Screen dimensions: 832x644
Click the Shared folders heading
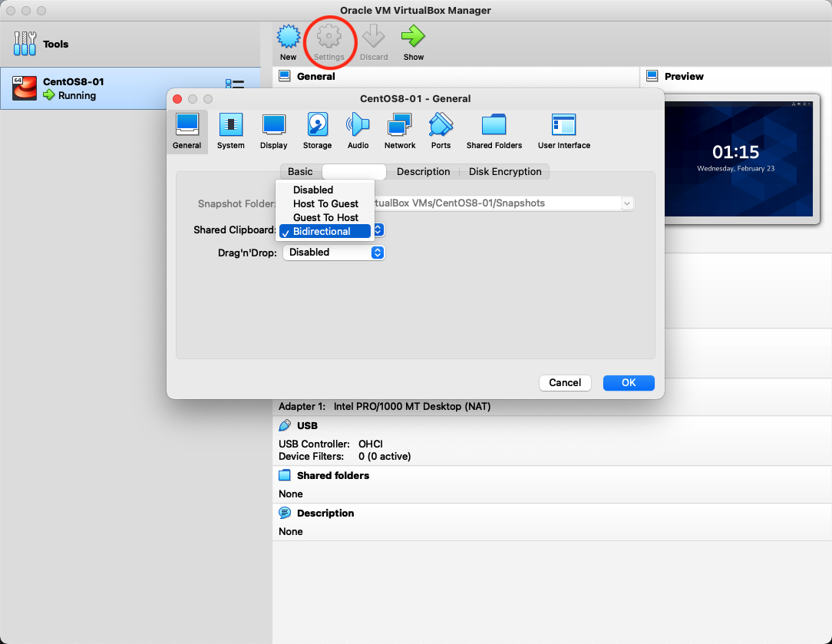tap(333, 475)
